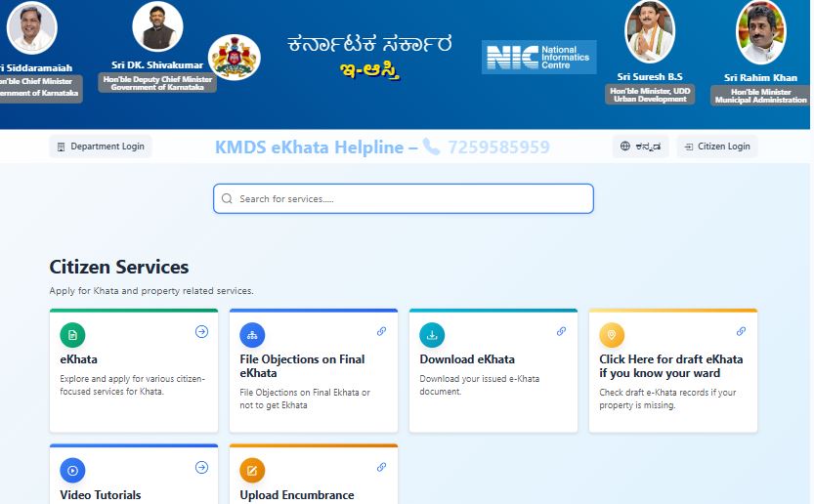Click the blue File Objections hierarchy icon
Viewport: 814px width, 504px height.
click(x=252, y=335)
